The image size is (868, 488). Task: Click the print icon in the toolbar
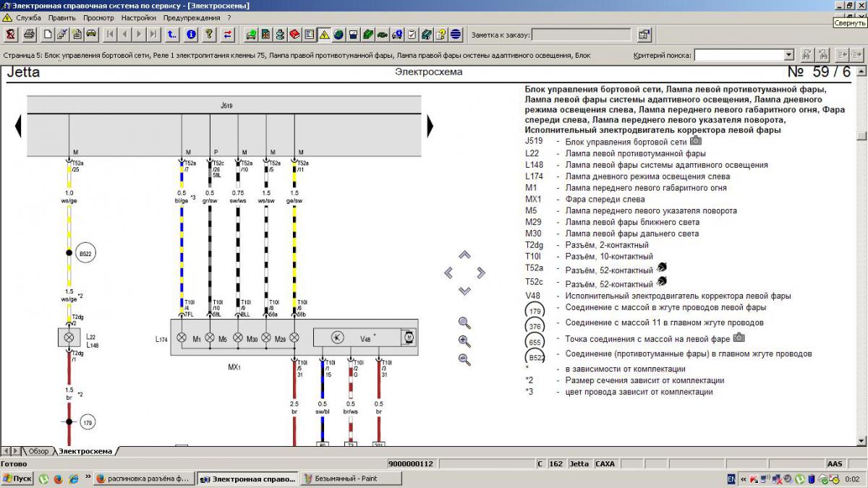(x=29, y=34)
